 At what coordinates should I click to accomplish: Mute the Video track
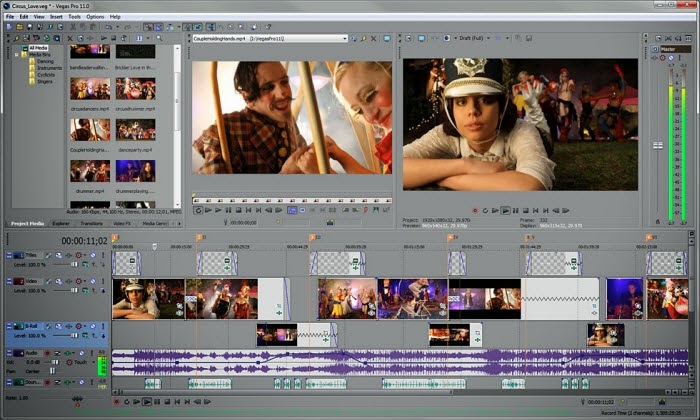[x=93, y=281]
